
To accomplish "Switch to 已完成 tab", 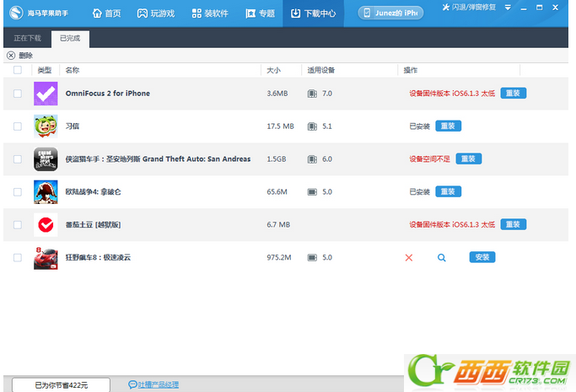I will point(70,39).
